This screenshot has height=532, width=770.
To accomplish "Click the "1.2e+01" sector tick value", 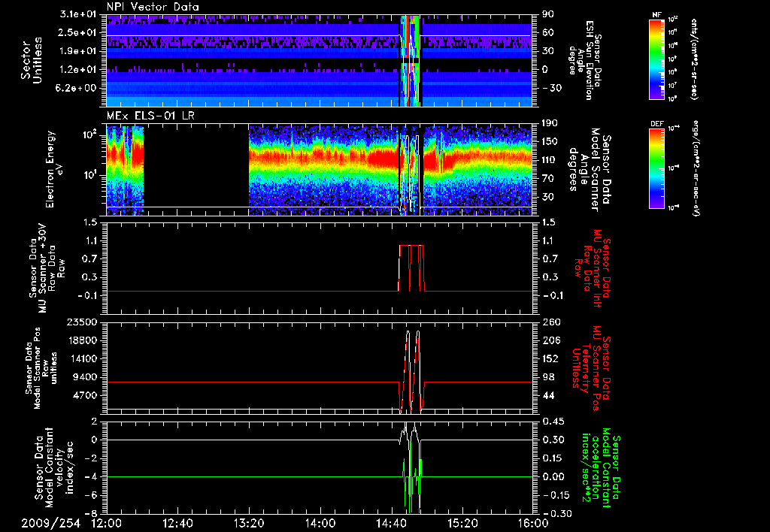I will point(80,70).
